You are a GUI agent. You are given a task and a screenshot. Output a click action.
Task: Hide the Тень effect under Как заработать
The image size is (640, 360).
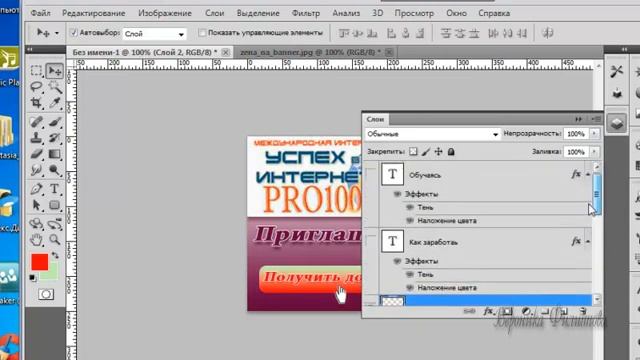click(x=410, y=274)
